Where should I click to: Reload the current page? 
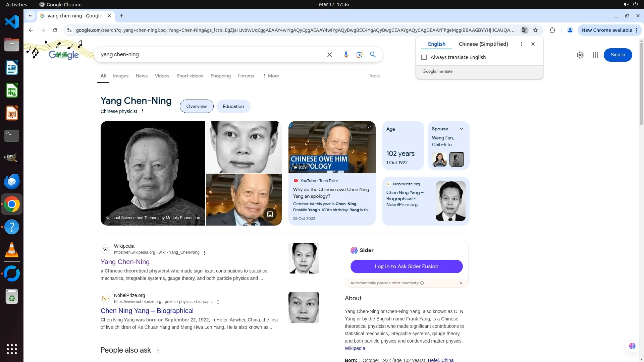pyautogui.click(x=55, y=30)
